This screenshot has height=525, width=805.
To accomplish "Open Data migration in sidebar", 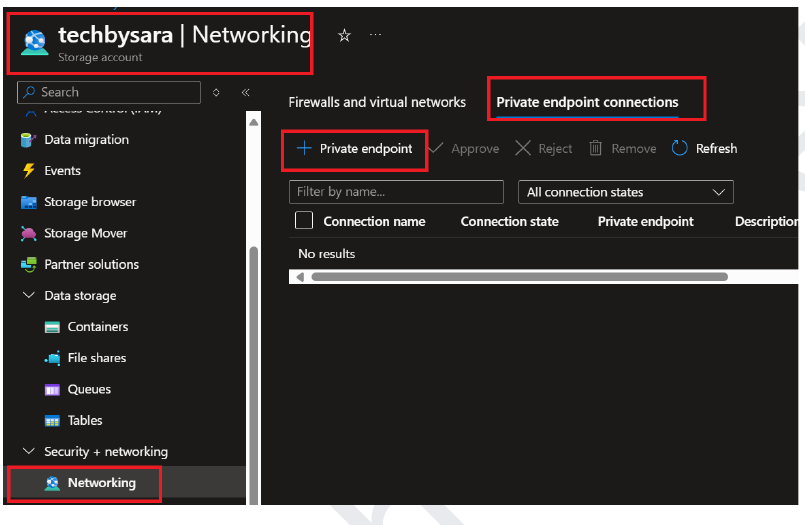I will pos(87,140).
